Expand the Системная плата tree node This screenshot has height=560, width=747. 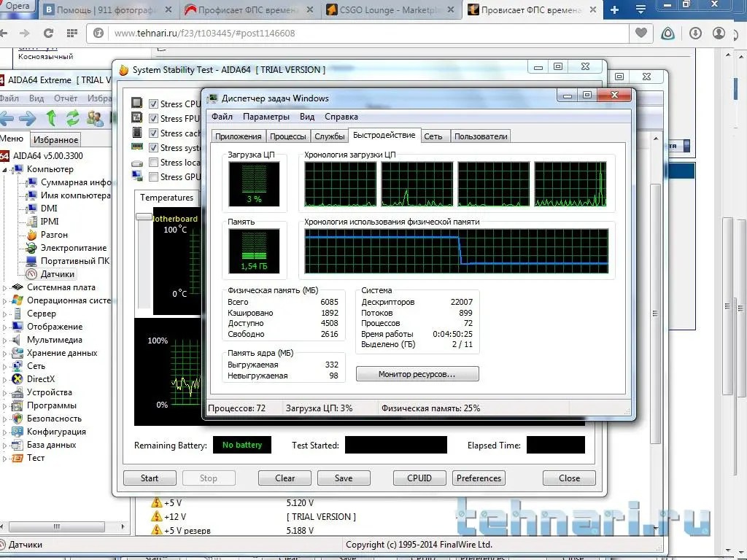coord(4,287)
